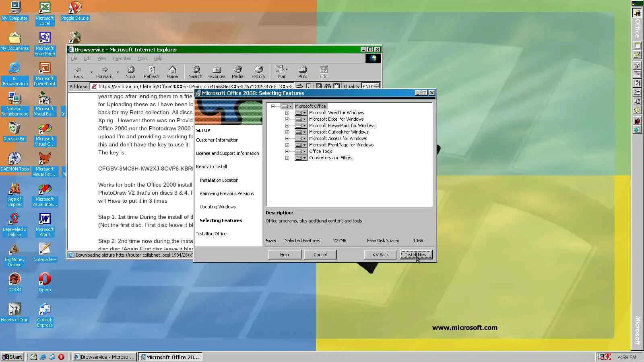
Task: Select the Microsoft Word desktop shortcut
Action: pyautogui.click(x=45, y=225)
